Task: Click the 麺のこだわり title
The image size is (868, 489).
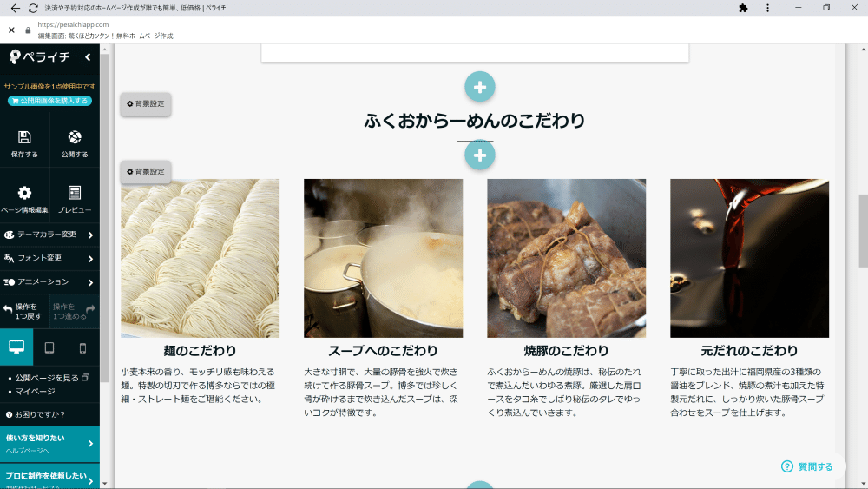Action: point(200,351)
